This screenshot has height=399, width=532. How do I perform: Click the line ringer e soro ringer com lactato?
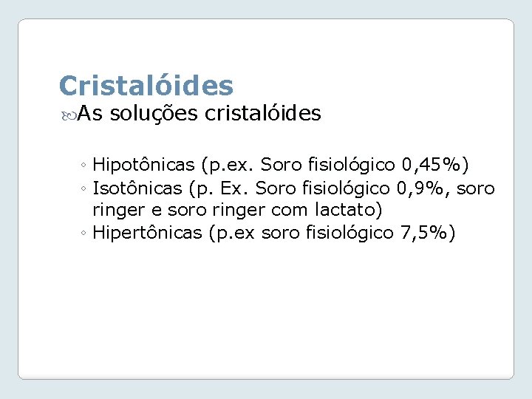237,209
